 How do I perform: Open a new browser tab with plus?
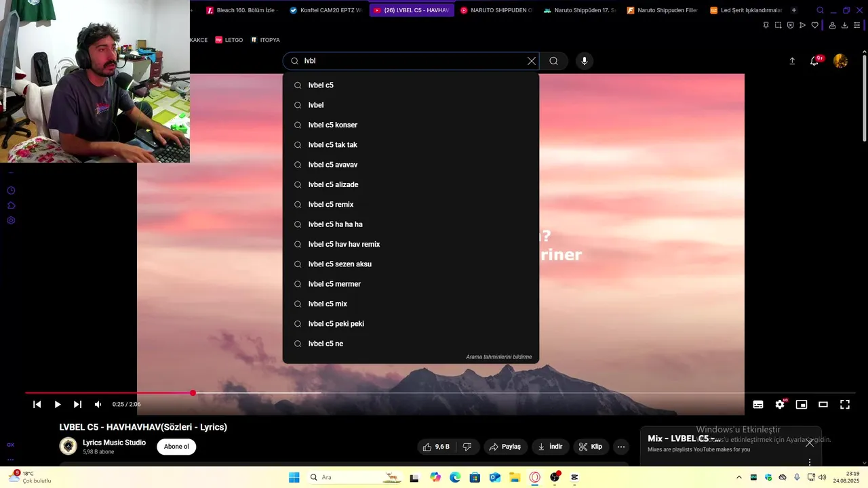tap(794, 10)
